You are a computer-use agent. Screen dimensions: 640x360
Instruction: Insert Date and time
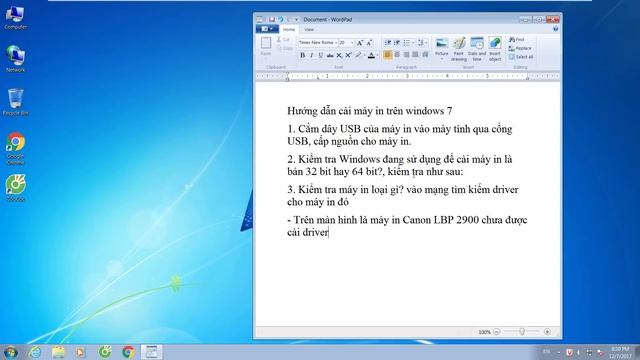point(477,49)
